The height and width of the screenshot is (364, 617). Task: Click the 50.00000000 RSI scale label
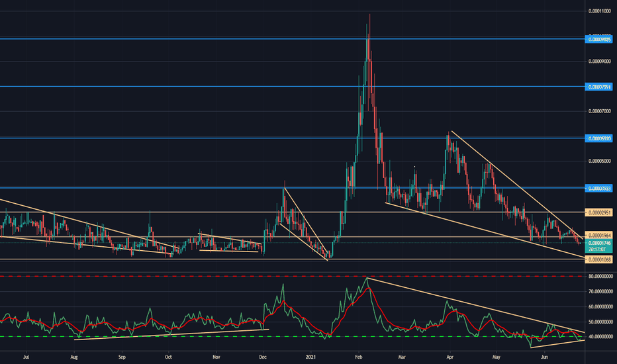coord(601,322)
